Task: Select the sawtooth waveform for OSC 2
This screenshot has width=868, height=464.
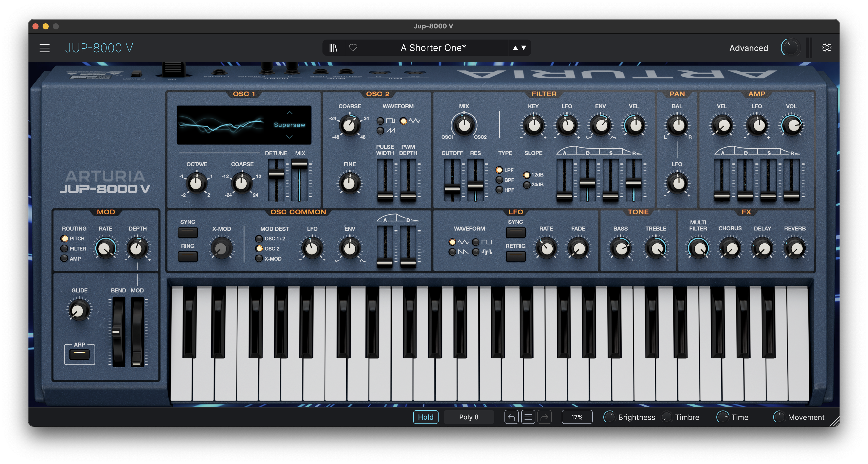Action: point(381,131)
